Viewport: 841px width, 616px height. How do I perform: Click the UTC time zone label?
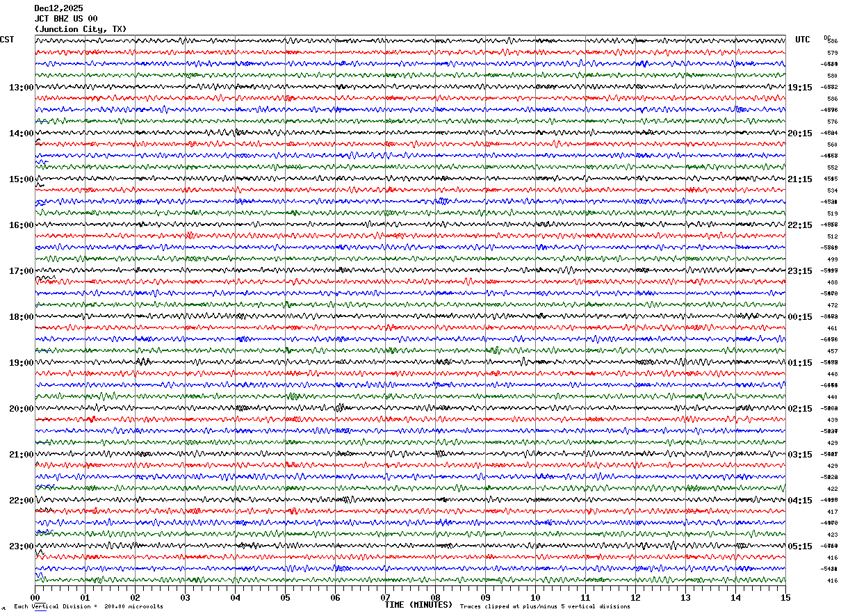(803, 40)
